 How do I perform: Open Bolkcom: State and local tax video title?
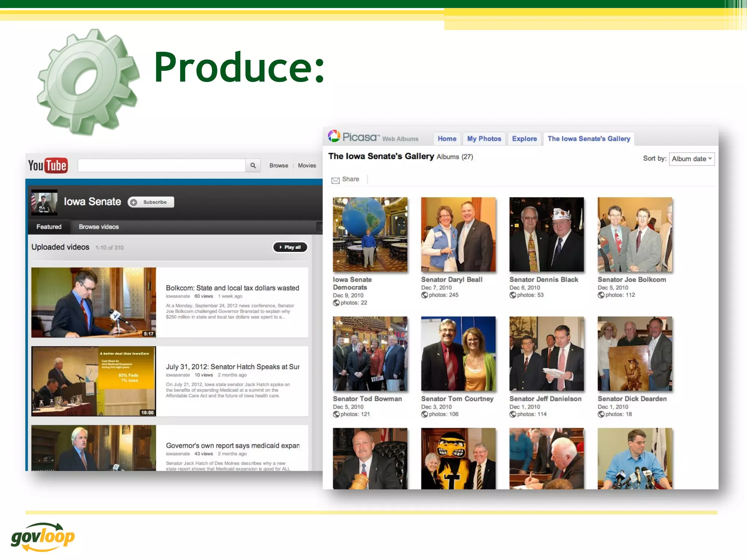232,288
